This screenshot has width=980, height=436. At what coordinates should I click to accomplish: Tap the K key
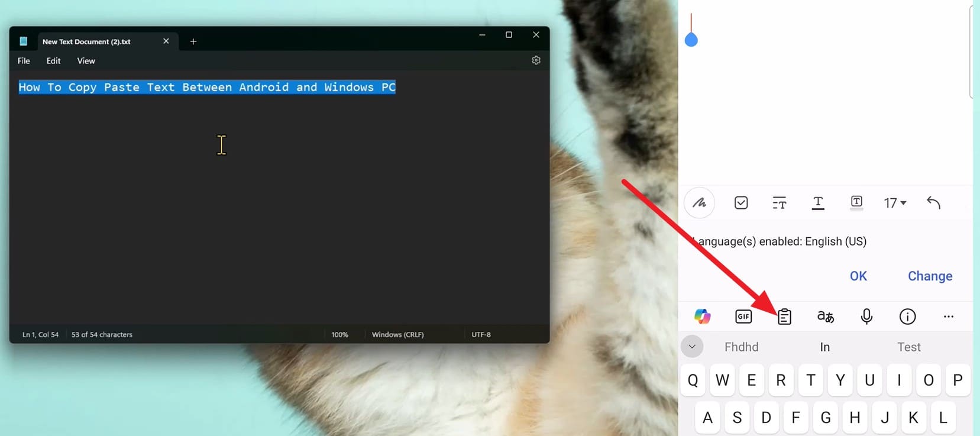click(914, 418)
